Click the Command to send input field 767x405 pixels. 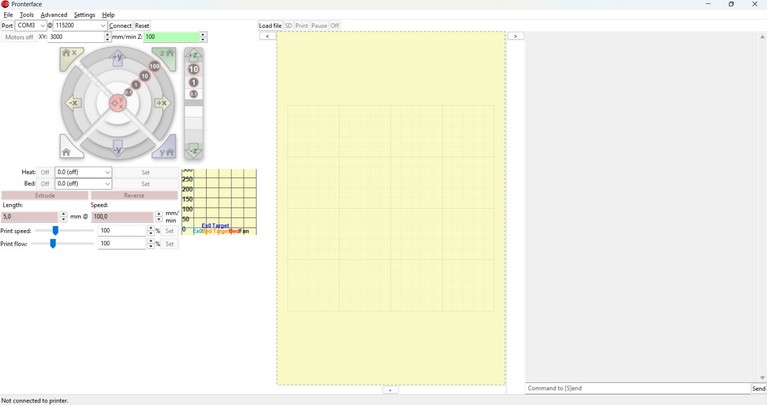tap(638, 388)
